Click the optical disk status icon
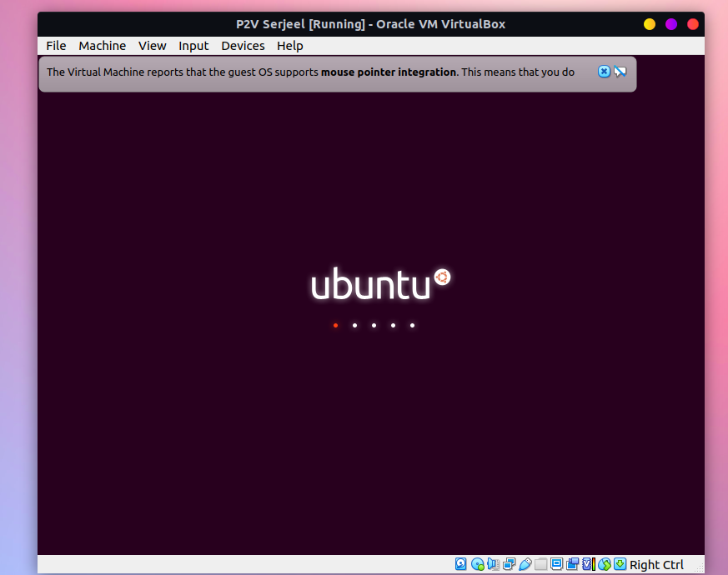Viewport: 728px width, 575px height. click(x=477, y=564)
